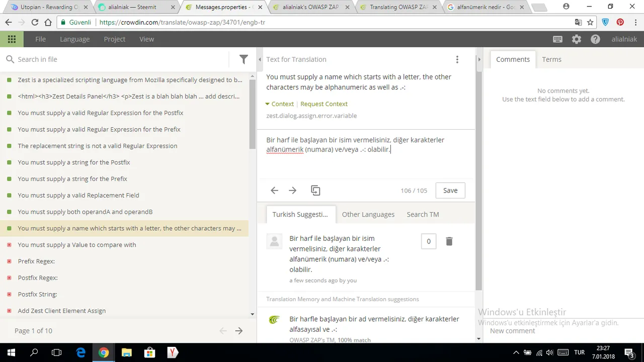Screen dimensions: 644x362
Task: Switch to the Comments tab
Action: (x=513, y=59)
